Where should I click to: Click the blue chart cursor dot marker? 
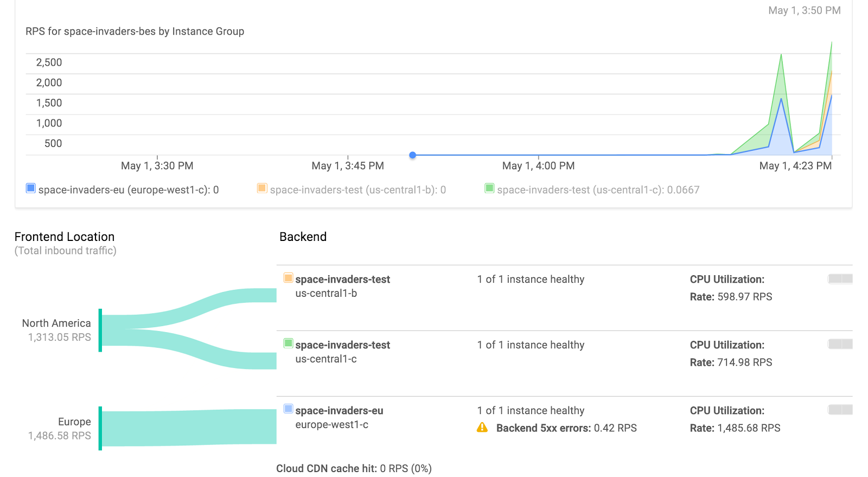(413, 155)
